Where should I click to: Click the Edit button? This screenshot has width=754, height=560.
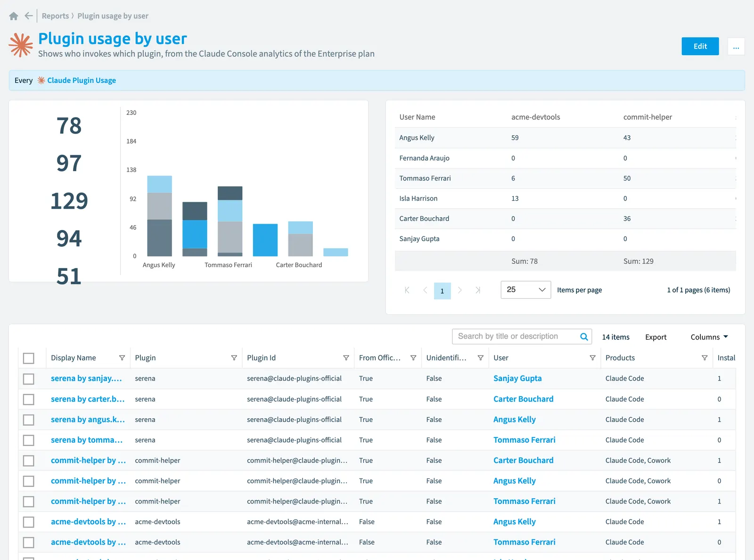tap(700, 46)
